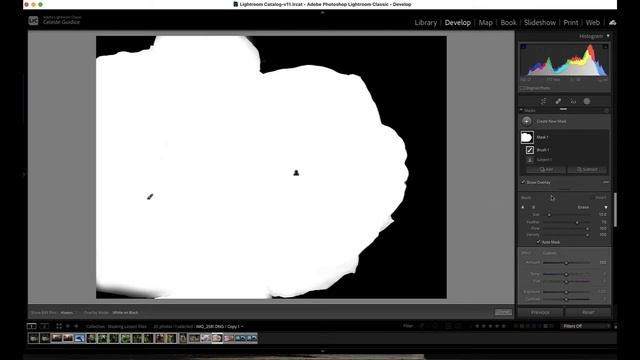
Task: Select the Healing tool icon
Action: 558,101
